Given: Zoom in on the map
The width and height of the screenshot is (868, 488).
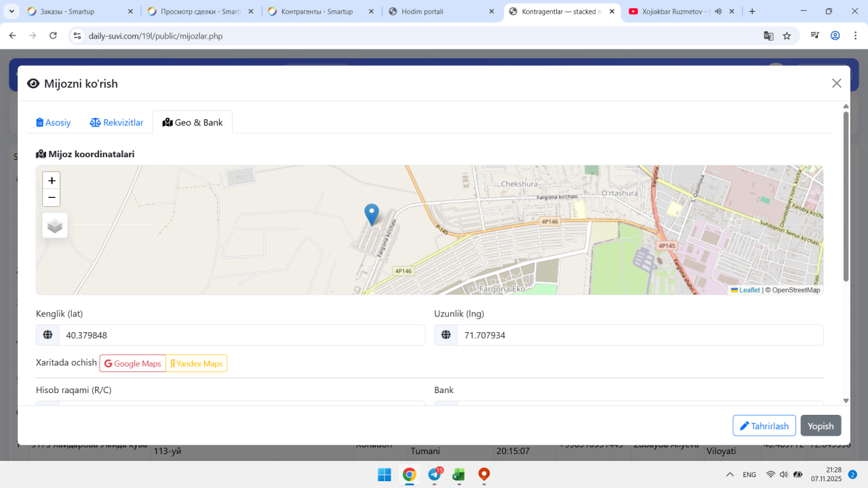Looking at the screenshot, I should click(52, 181).
